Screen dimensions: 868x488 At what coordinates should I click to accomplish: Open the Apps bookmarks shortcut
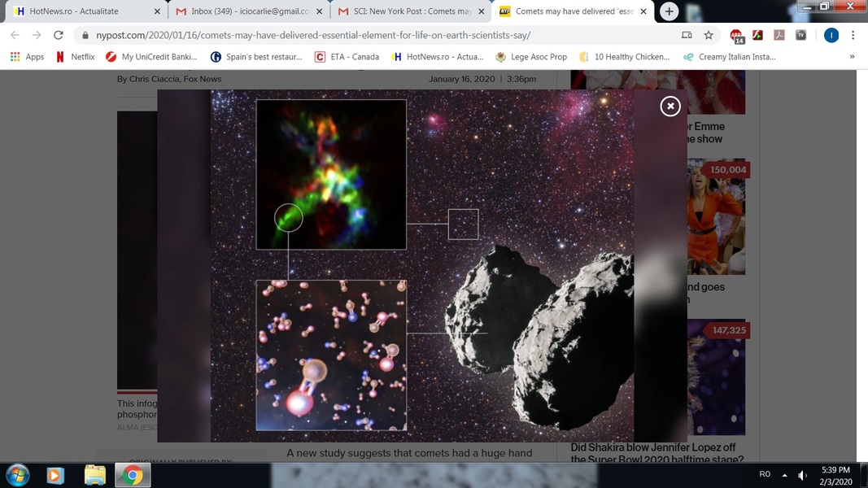(x=26, y=57)
